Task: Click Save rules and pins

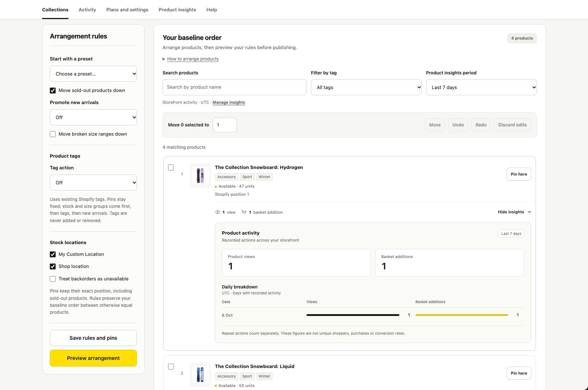Action: click(x=93, y=338)
